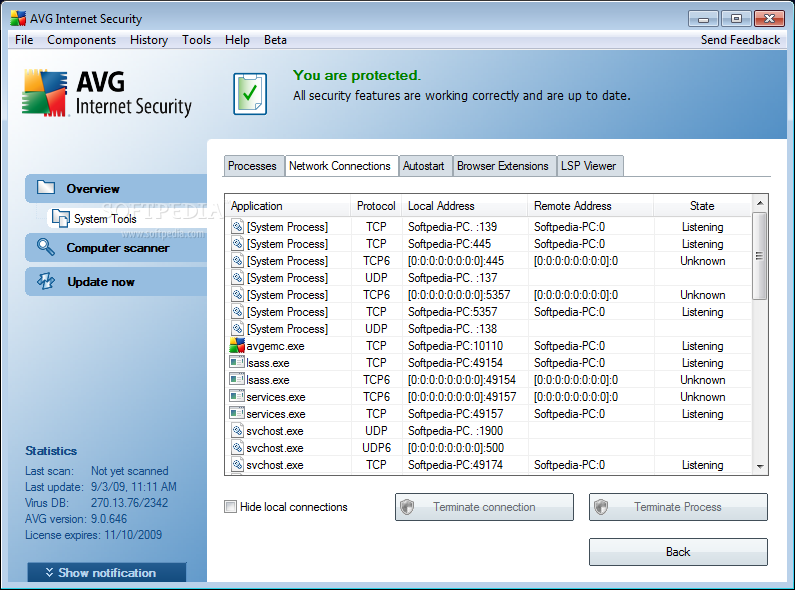Click the Overview folder icon
Viewport: 795px width, 590px height.
coord(46,188)
